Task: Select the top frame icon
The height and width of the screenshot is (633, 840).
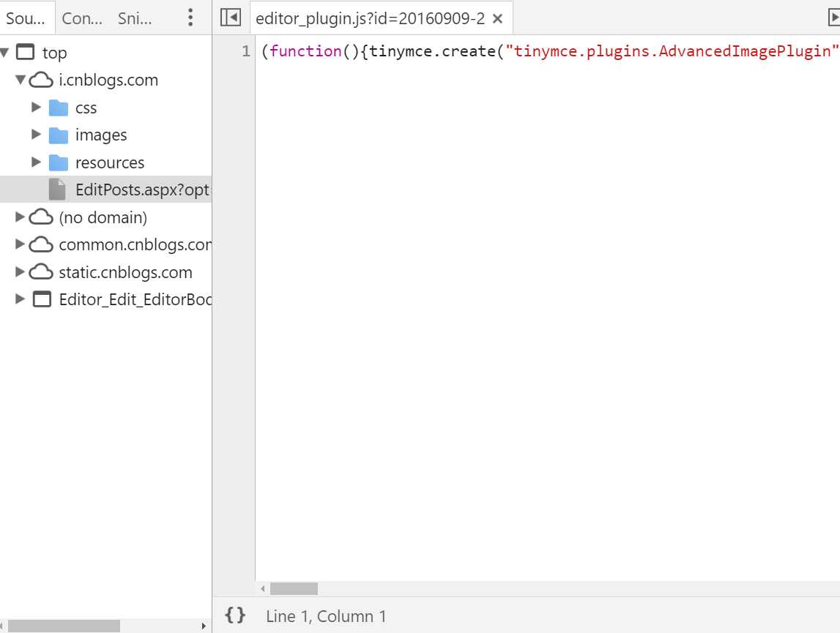Action: (25, 53)
